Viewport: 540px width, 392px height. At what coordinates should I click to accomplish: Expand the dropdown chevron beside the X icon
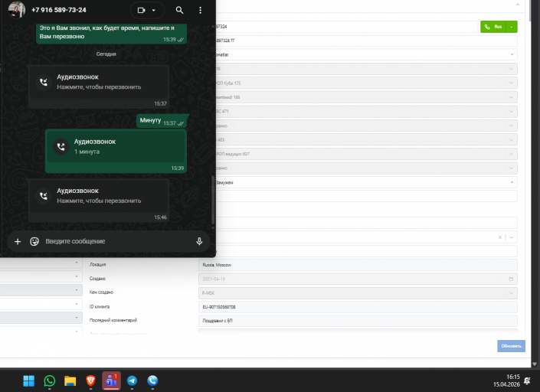point(511,237)
